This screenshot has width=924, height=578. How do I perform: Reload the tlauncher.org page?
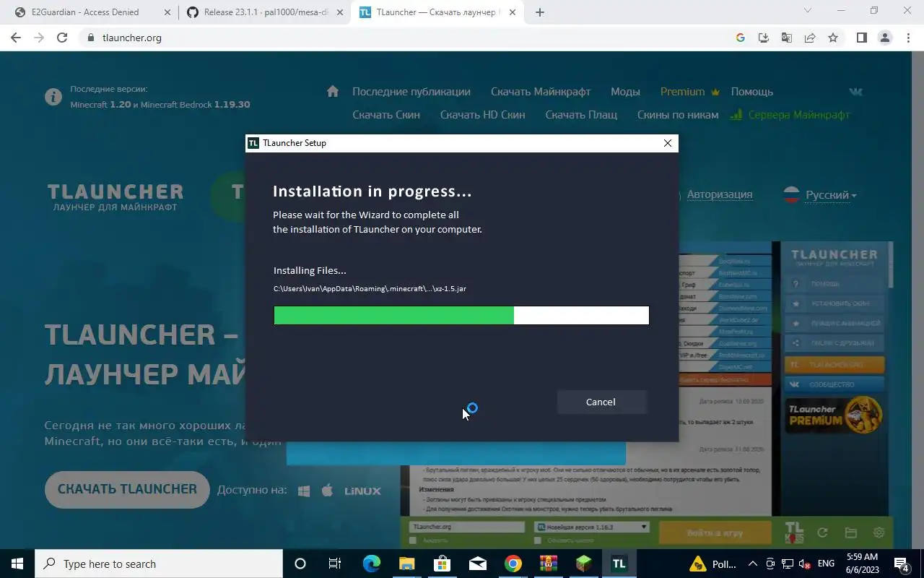point(62,38)
